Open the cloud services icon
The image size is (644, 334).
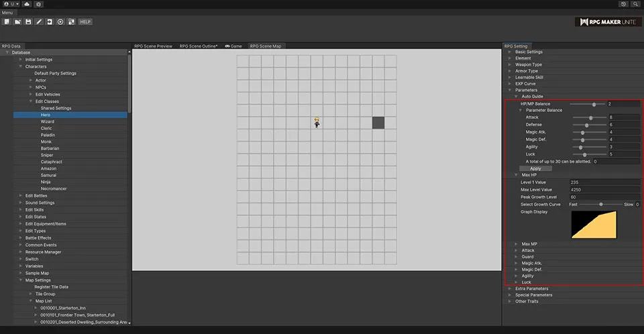pyautogui.click(x=26, y=4)
